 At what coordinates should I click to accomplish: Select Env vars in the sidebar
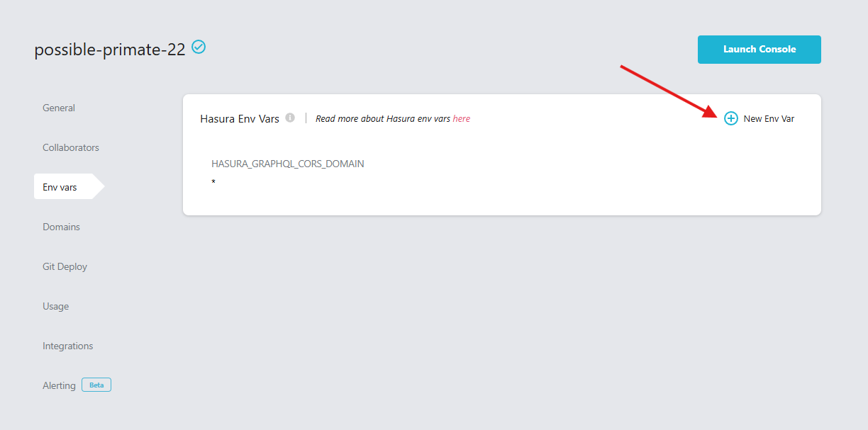[x=59, y=186]
